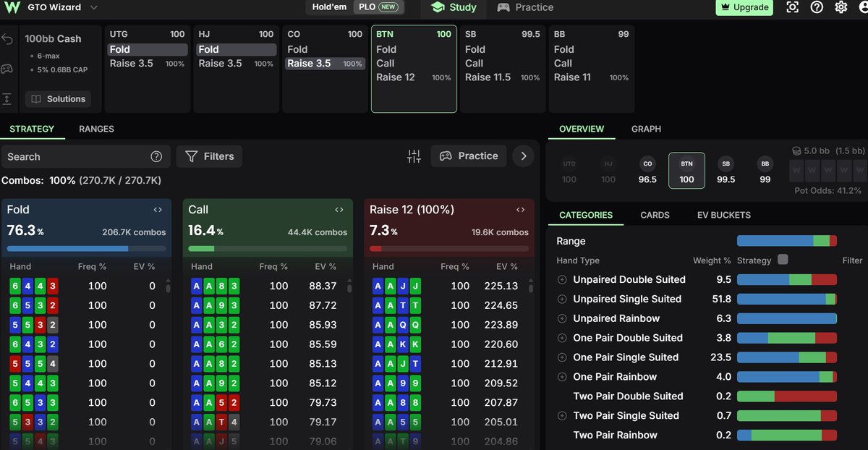The width and height of the screenshot is (868, 450).
Task: Select the AA83 hand row in Call column
Action: point(268,286)
